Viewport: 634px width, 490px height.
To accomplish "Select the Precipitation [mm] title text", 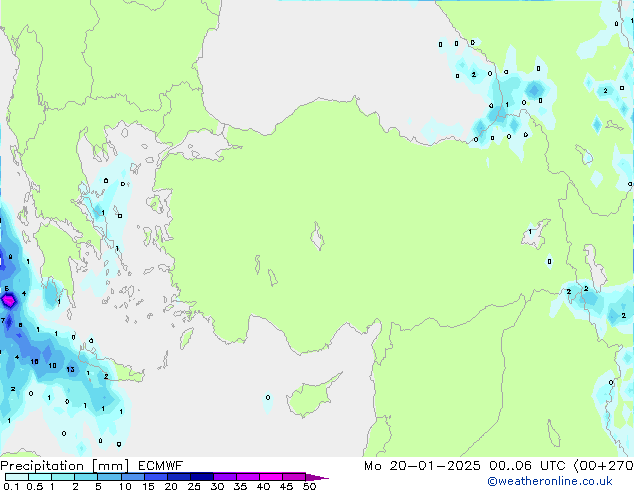I will 64,466.
